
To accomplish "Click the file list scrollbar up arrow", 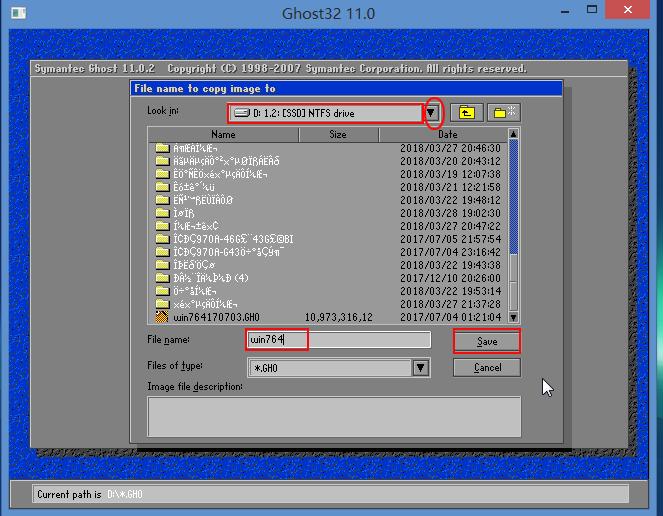I will (514, 134).
